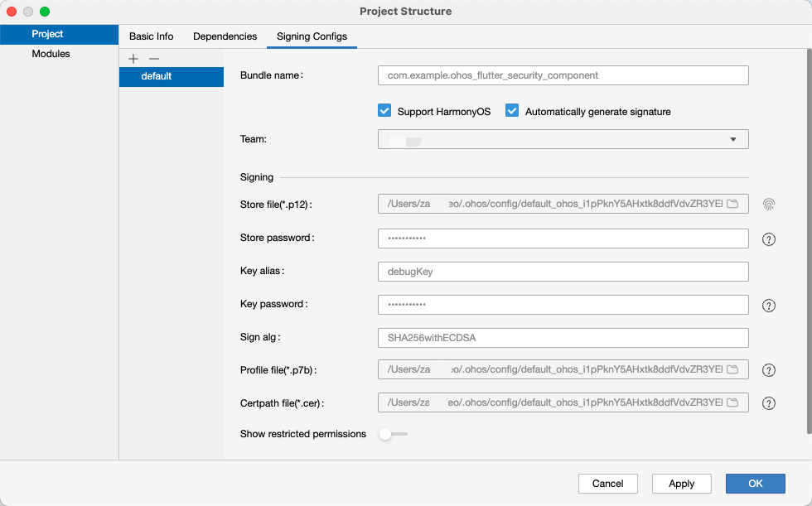Add a new signing config with plus icon

pyautogui.click(x=133, y=59)
